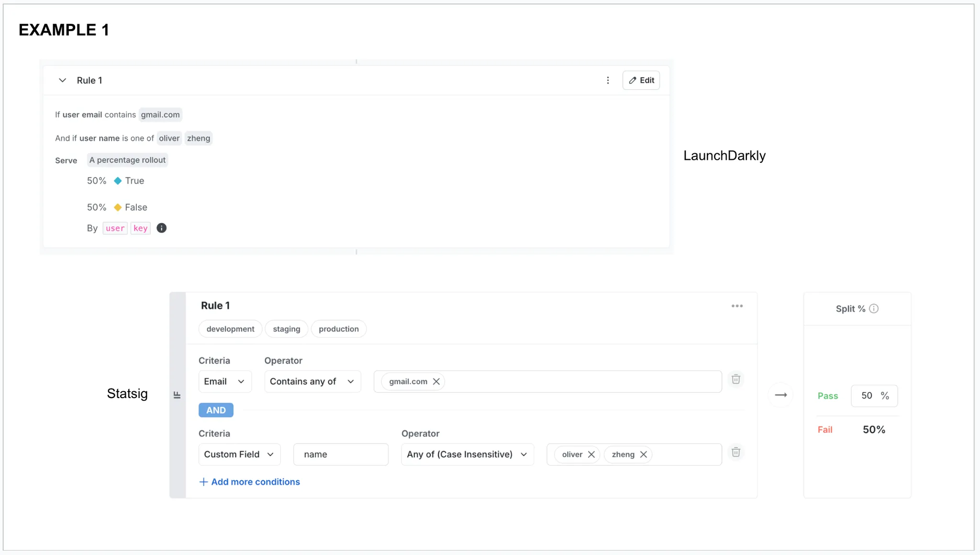Click the trash icon on the name condition
This screenshot has width=980, height=555.
736,452
